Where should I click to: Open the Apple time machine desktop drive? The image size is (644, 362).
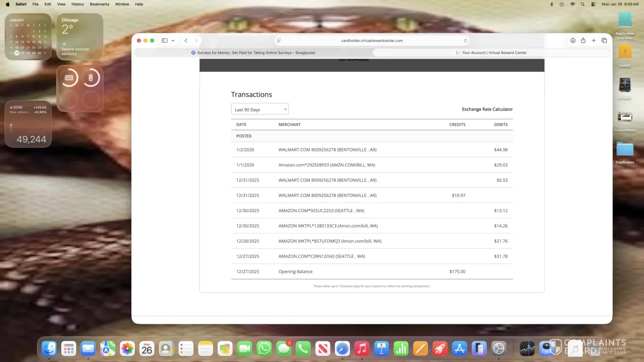[625, 26]
